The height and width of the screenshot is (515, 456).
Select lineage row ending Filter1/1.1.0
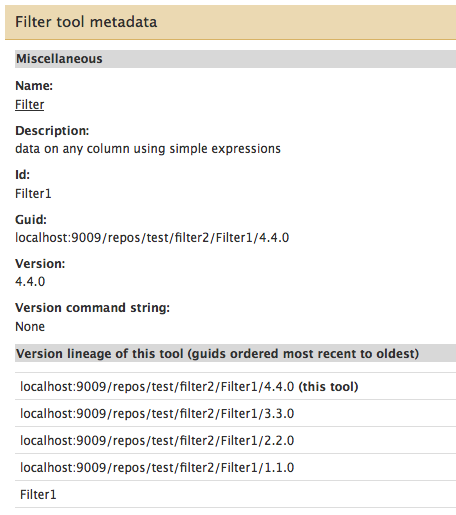(235, 467)
